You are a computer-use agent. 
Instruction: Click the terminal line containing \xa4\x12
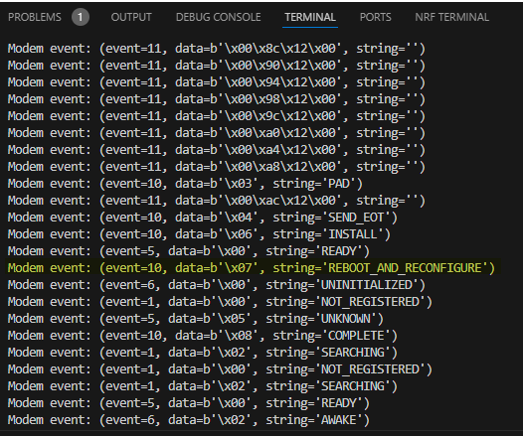pos(217,150)
